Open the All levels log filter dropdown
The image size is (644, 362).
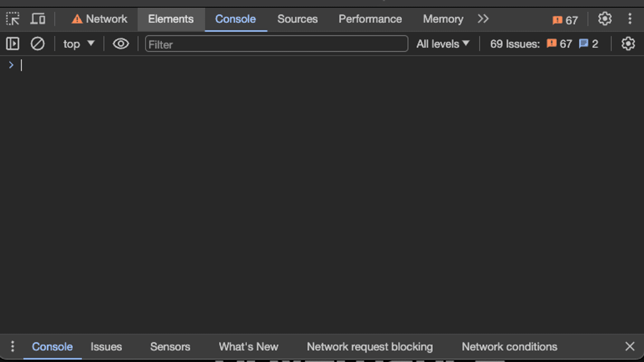[442, 44]
